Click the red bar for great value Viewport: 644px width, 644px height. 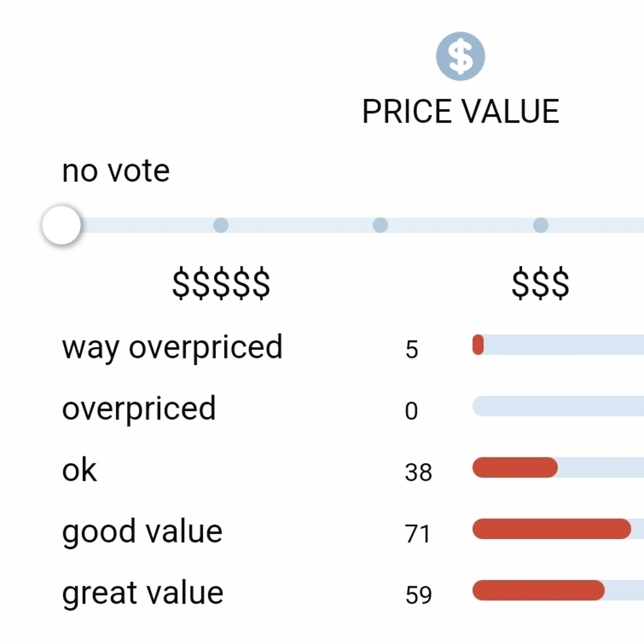(538, 590)
